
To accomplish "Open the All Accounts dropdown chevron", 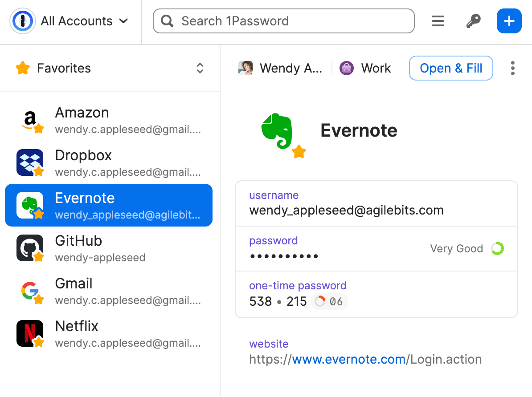I will click(x=124, y=21).
